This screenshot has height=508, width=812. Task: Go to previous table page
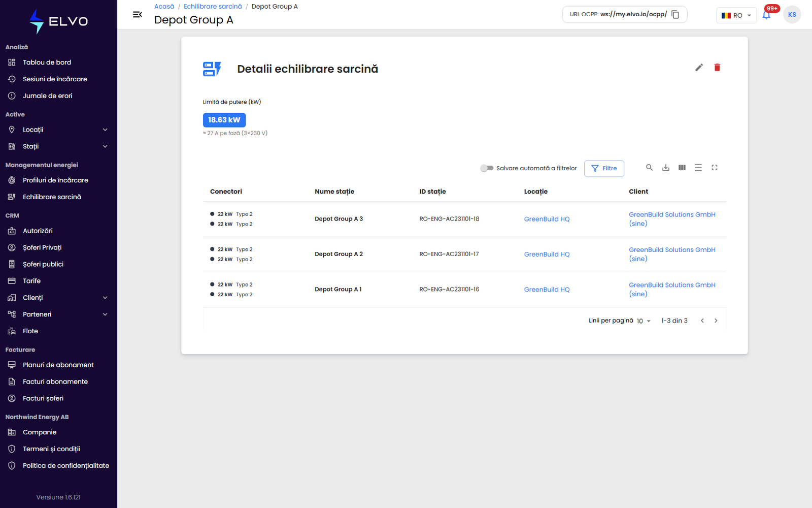click(x=702, y=321)
